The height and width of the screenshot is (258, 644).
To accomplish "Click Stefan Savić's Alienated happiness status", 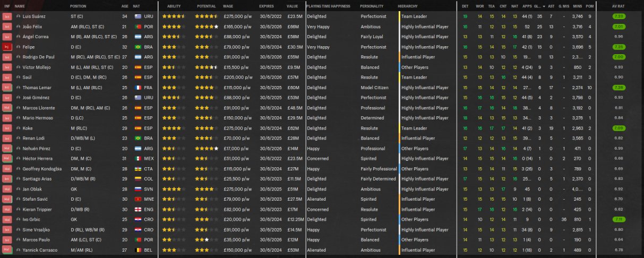I will click(x=316, y=199).
